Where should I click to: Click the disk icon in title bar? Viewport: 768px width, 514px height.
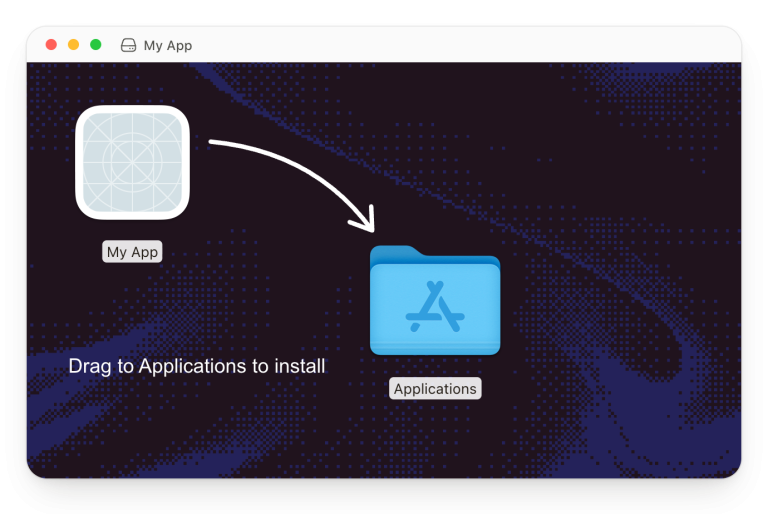(128, 46)
